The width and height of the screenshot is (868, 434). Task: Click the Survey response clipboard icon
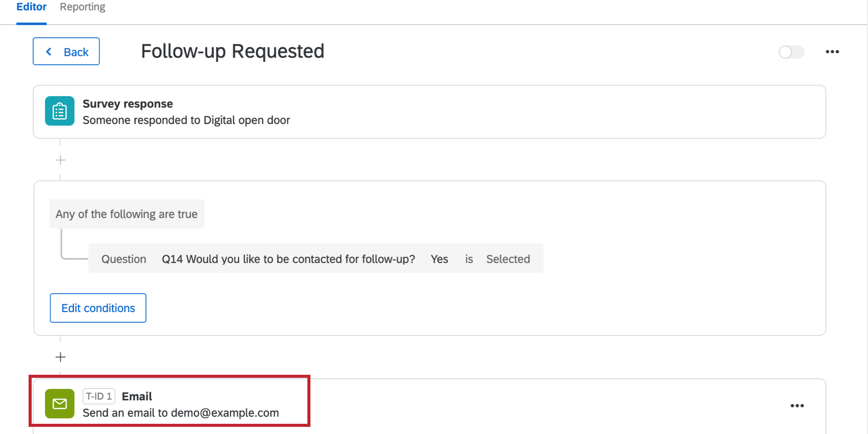click(60, 111)
